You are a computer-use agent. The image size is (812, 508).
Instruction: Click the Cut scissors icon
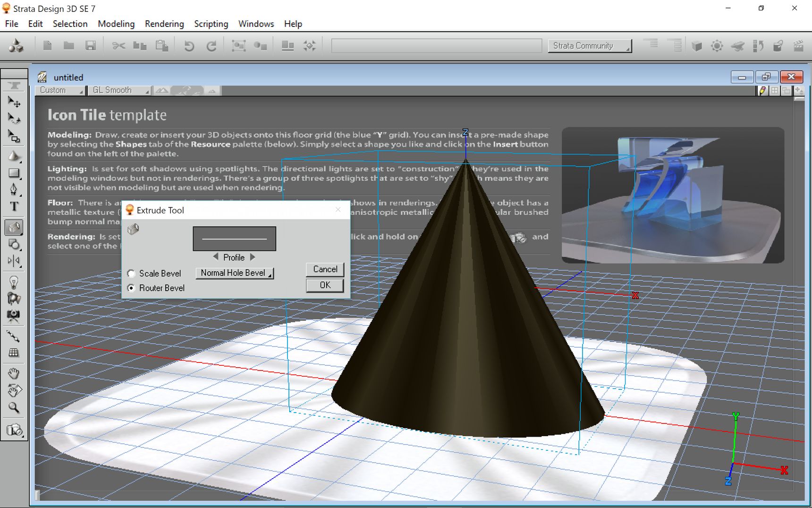(x=118, y=45)
